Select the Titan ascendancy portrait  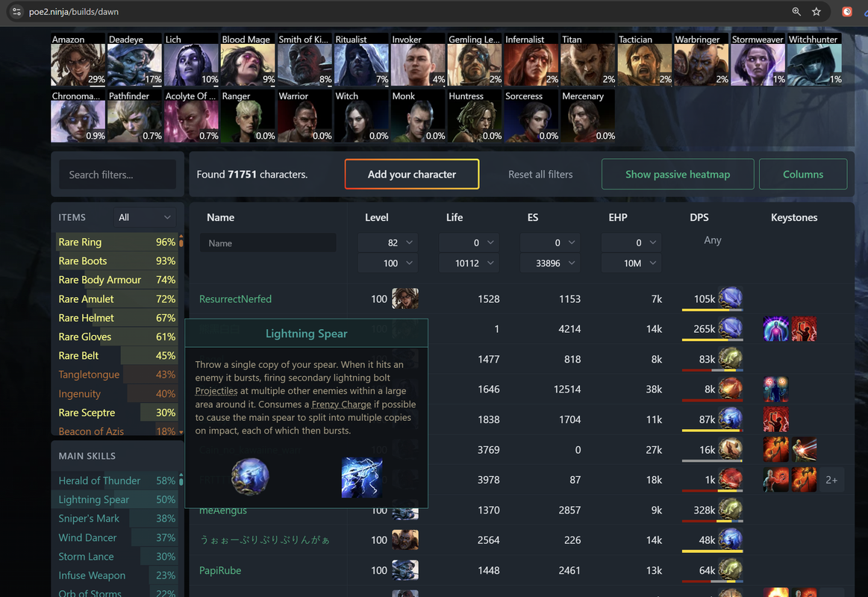pos(588,59)
